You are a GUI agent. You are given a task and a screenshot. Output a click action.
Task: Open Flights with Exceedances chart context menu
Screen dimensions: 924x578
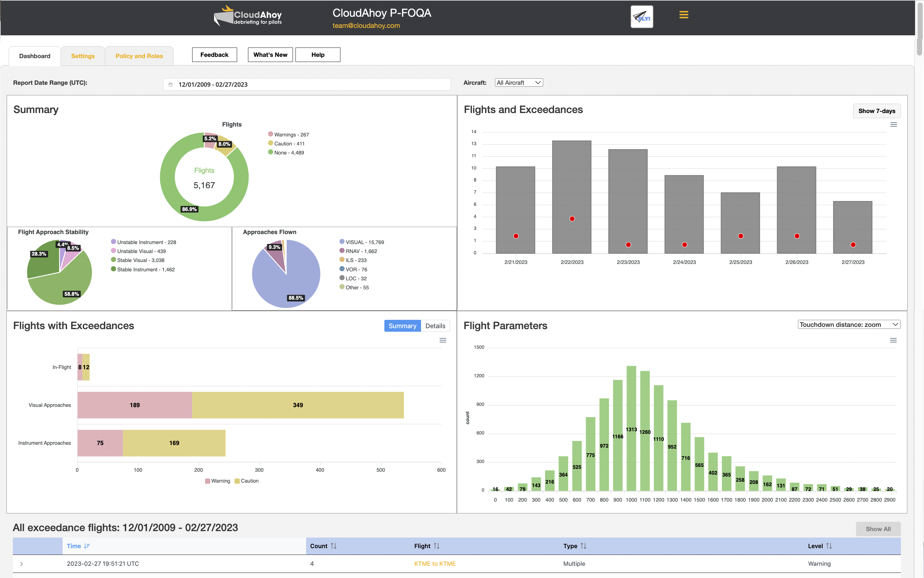[x=442, y=340]
